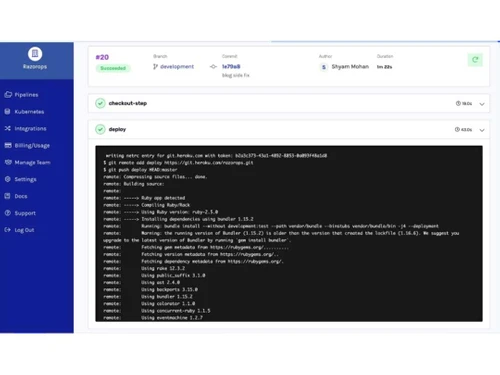Click build number #20

click(102, 57)
